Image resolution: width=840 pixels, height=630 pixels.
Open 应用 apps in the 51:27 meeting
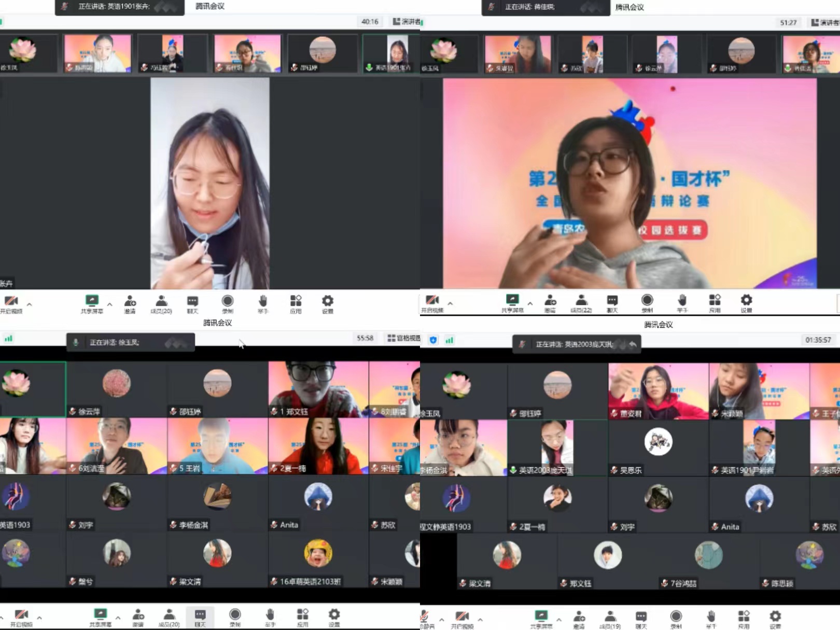pos(715,303)
